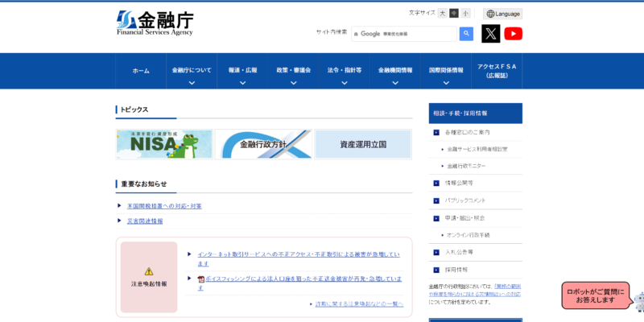
Task: Open 米国関税措置への対応・対策 link
Action: [164, 206]
